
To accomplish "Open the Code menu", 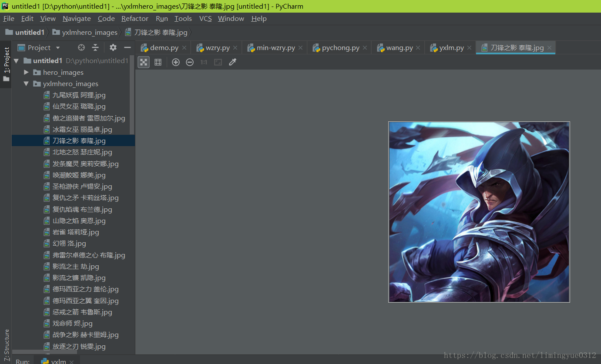I will (x=106, y=18).
